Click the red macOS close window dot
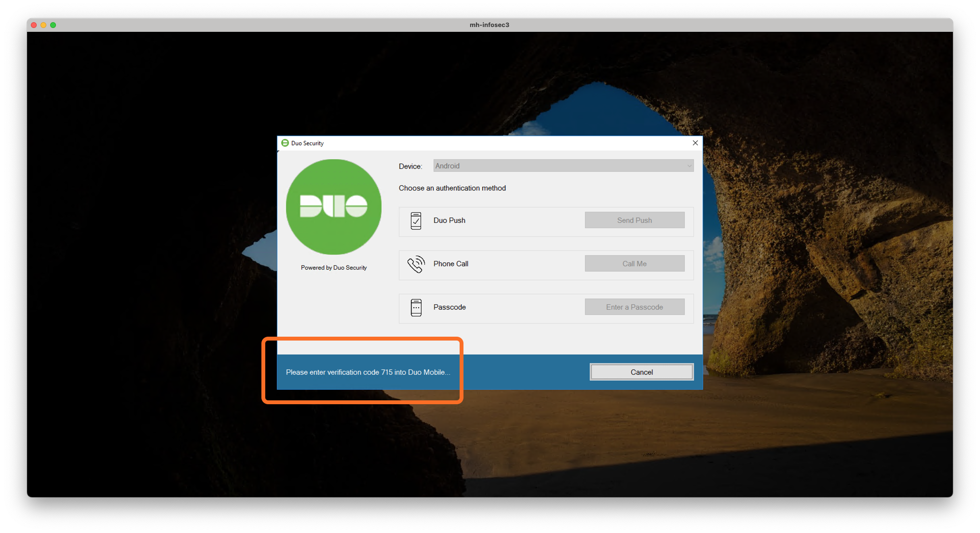The width and height of the screenshot is (980, 533). click(x=34, y=25)
